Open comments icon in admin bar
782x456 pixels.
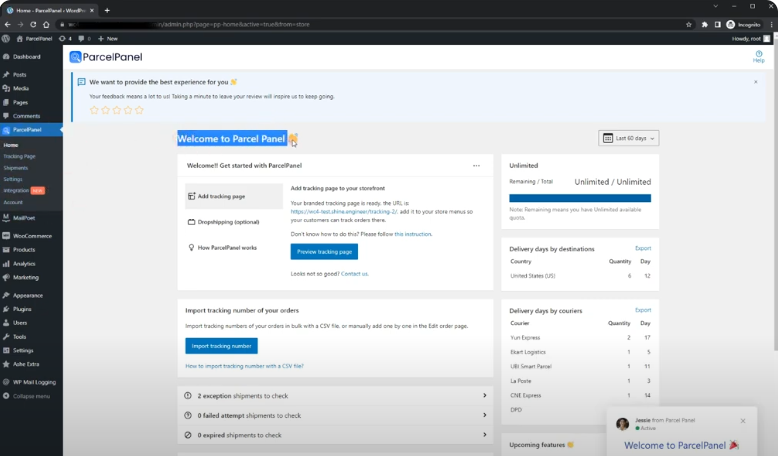[84, 38]
